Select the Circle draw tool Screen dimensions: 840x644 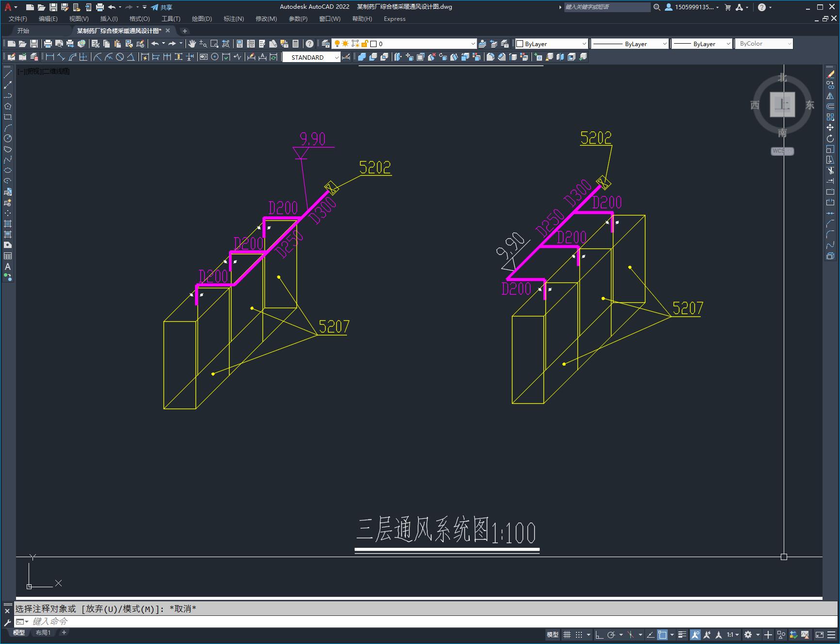pos(8,138)
